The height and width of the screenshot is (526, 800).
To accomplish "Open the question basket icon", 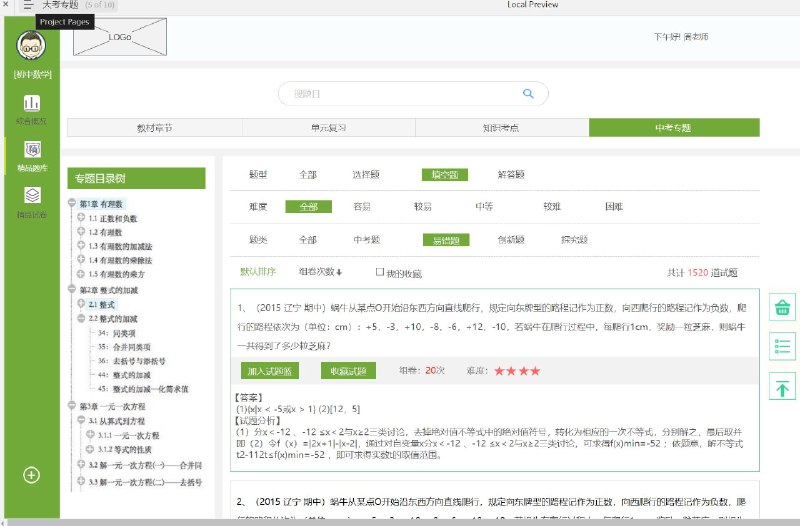I will [x=782, y=307].
